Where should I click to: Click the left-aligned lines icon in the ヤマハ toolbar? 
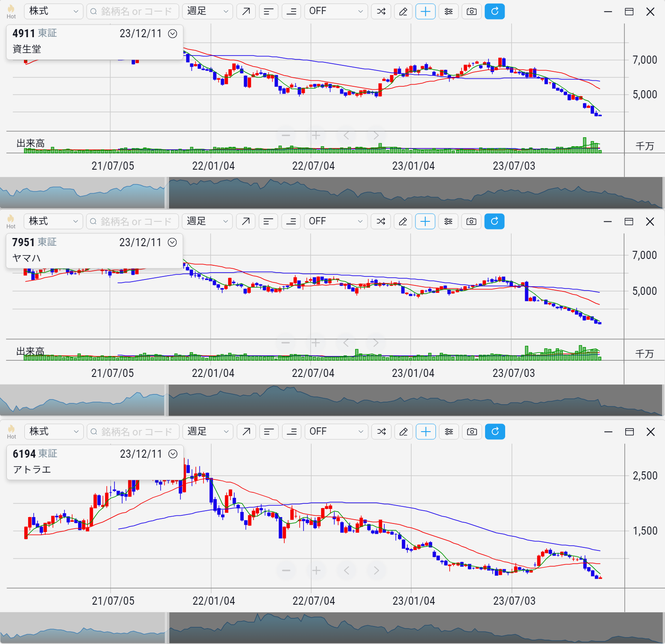[x=268, y=221]
